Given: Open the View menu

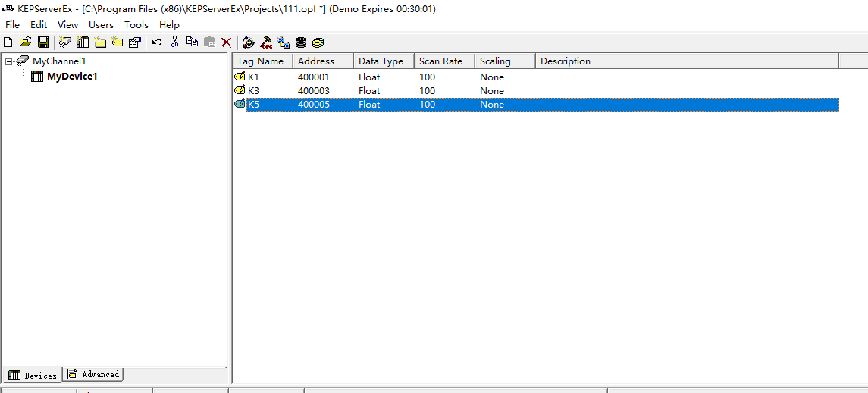Looking at the screenshot, I should (x=68, y=25).
